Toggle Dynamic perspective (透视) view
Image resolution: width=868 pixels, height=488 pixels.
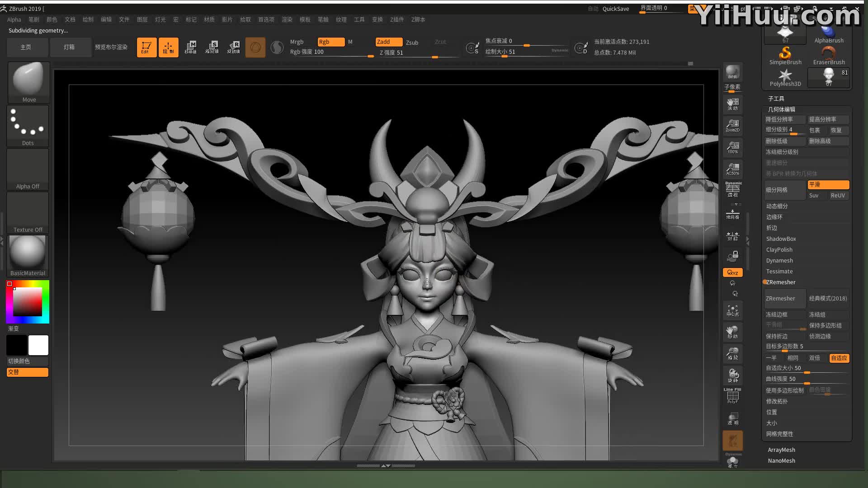pyautogui.click(x=732, y=190)
